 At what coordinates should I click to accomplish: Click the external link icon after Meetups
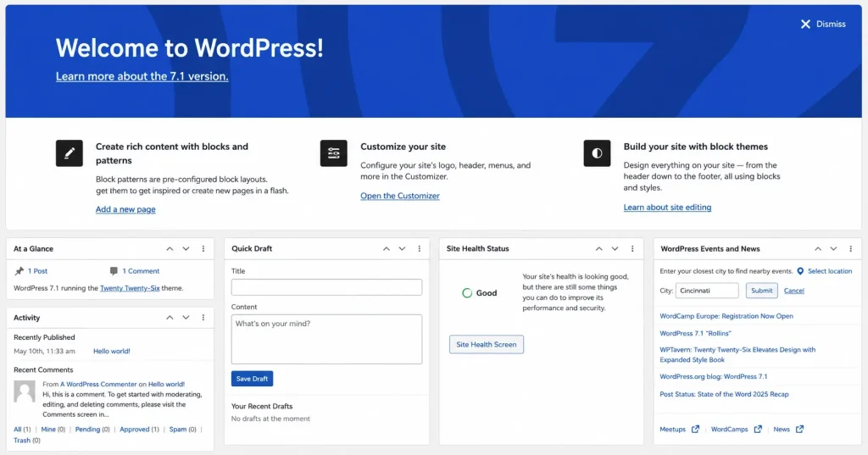click(x=695, y=429)
